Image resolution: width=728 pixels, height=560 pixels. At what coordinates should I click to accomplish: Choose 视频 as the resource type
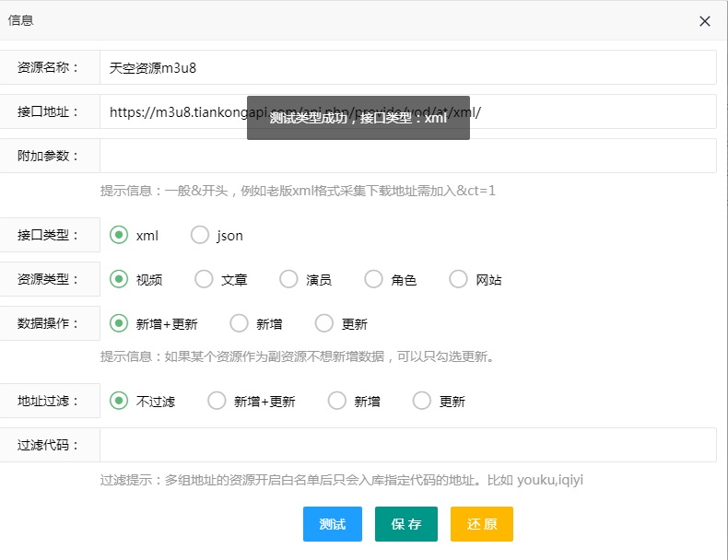[x=119, y=279]
